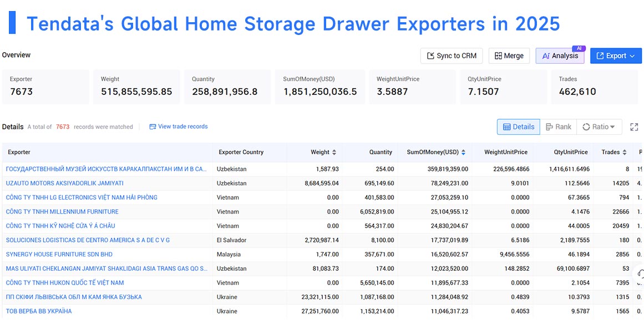Click WeightUnitPrice overview card 3.5887
644x323 pixels.
(412, 87)
